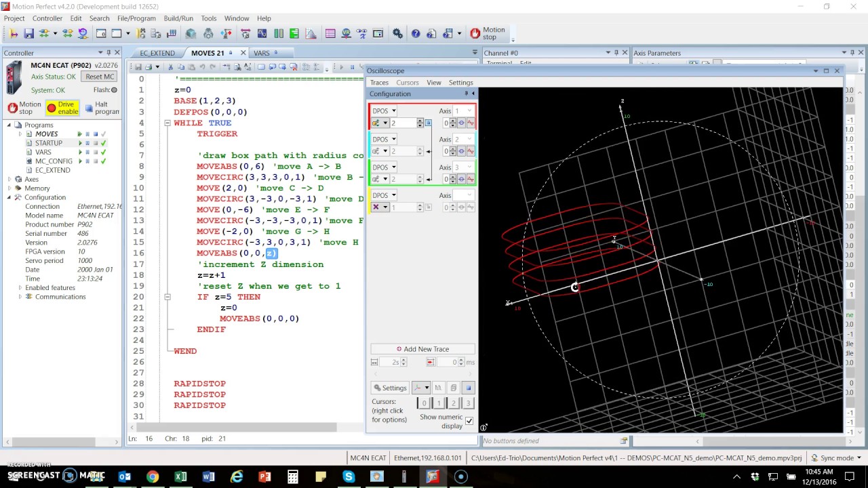Switch to the EC_EXTEND tab
Image resolution: width=868 pixels, height=488 pixels.
[x=157, y=53]
